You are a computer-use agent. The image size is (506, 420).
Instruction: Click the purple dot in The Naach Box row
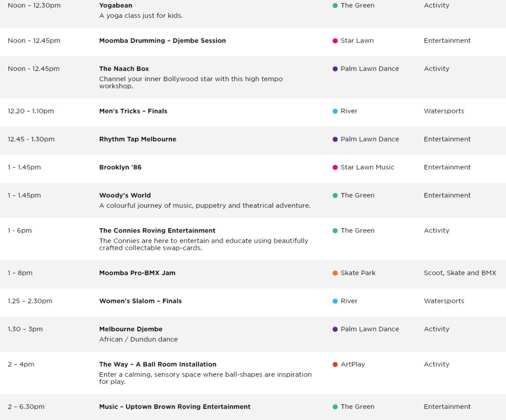click(335, 69)
